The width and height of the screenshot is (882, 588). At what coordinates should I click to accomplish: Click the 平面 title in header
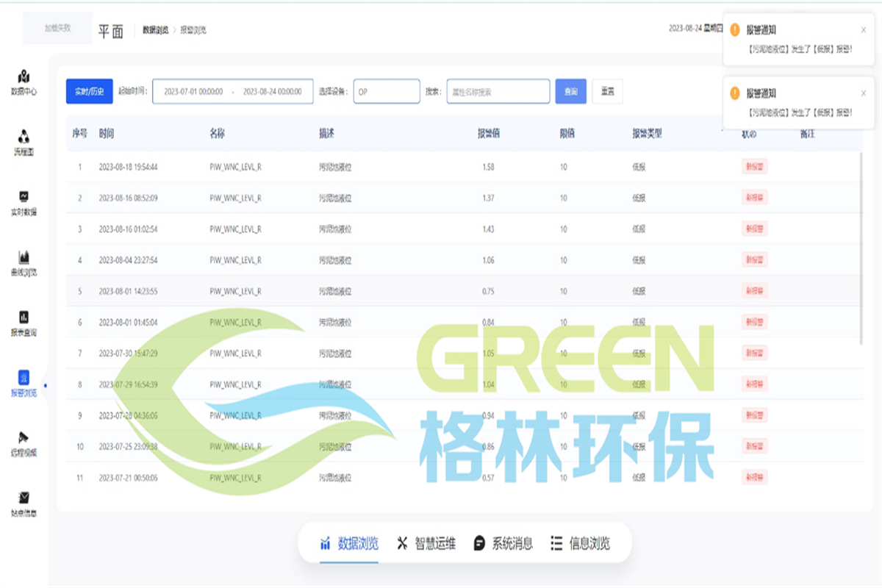[x=111, y=32]
